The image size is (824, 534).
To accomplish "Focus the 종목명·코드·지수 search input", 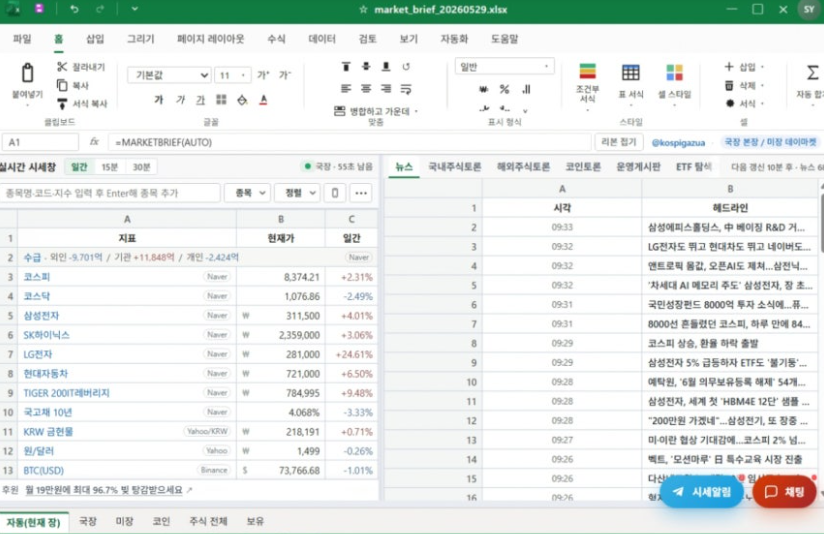I will (x=110, y=193).
